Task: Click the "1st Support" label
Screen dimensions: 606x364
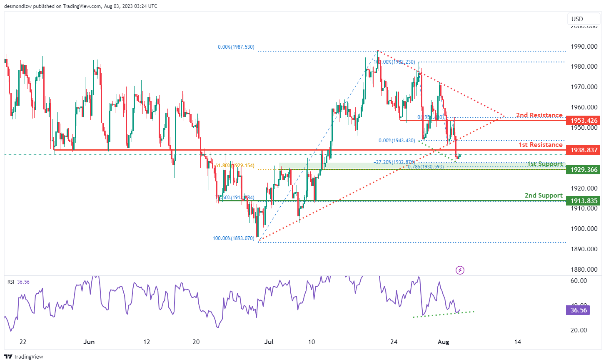Action: pos(545,164)
